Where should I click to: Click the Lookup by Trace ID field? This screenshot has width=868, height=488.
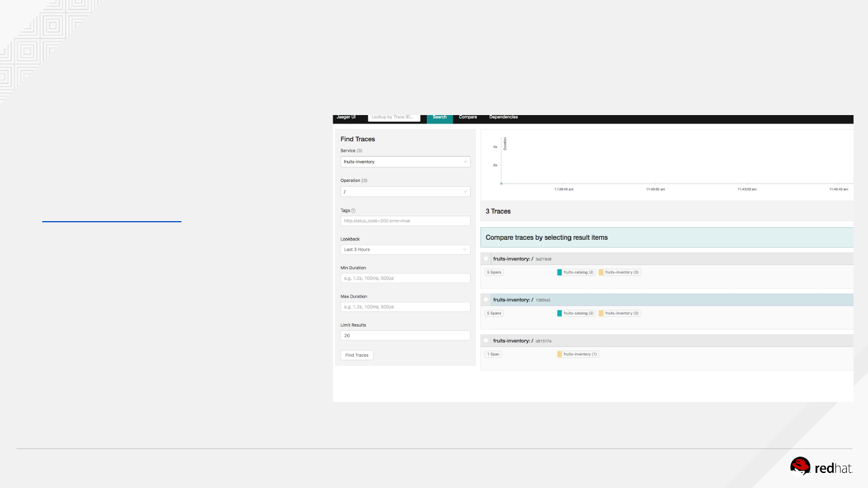pyautogui.click(x=394, y=117)
